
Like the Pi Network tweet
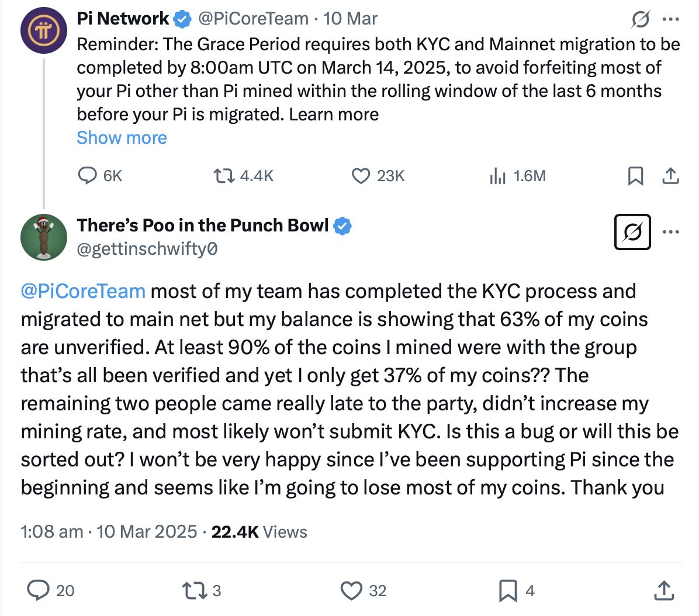click(361, 175)
